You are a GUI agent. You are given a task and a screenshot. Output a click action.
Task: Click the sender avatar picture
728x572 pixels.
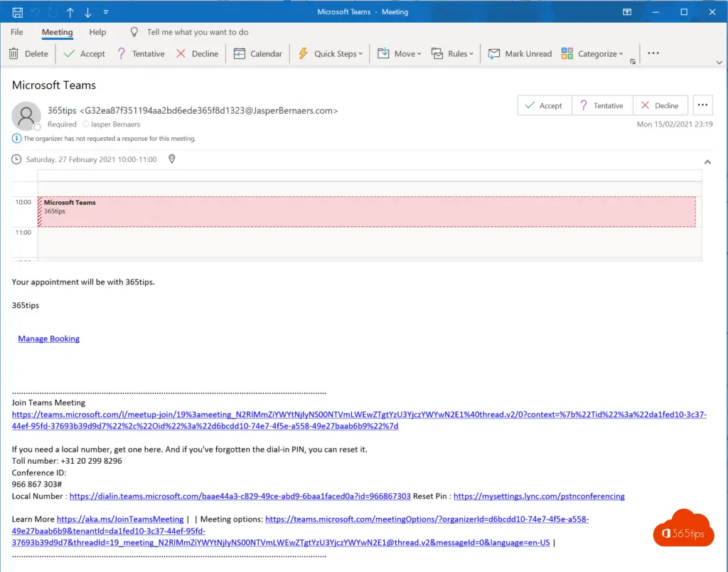coord(26,116)
